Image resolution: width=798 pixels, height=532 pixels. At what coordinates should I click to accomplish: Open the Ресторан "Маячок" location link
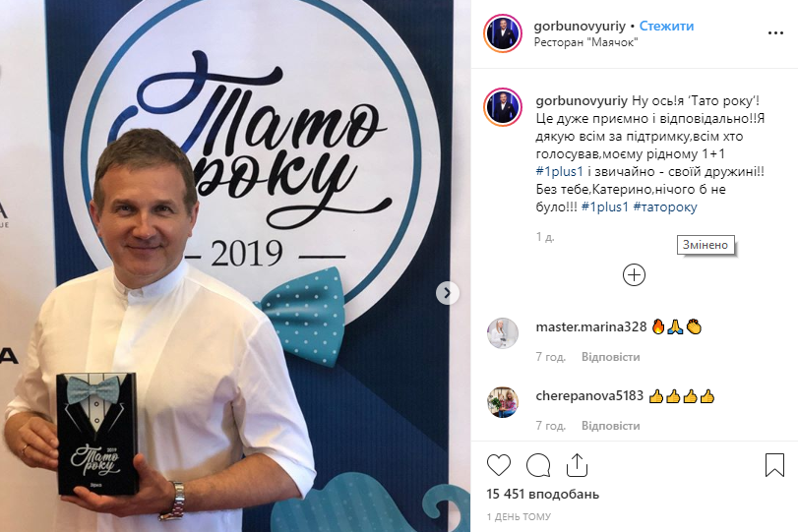pos(585,42)
